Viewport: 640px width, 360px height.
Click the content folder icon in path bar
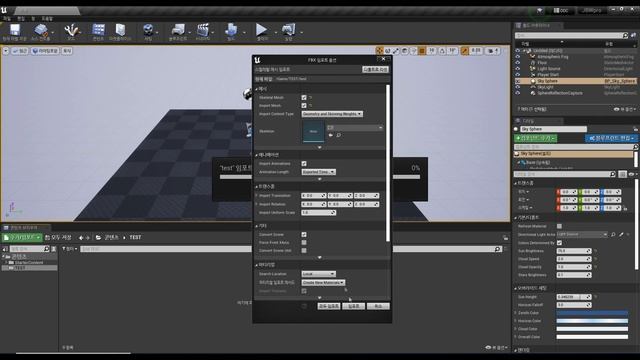point(98,237)
